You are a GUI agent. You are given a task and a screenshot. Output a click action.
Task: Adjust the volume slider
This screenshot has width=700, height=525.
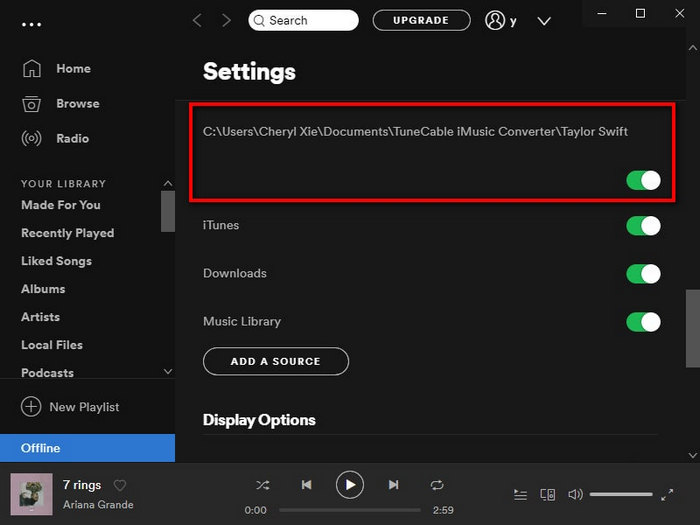click(621, 494)
